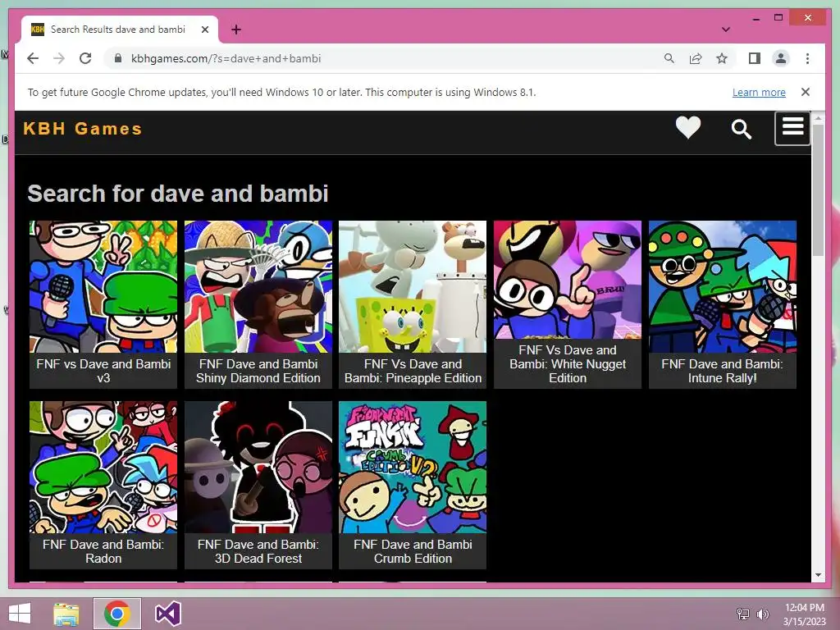
Task: Close the Search Results dave and bambi tab
Action: (x=204, y=30)
